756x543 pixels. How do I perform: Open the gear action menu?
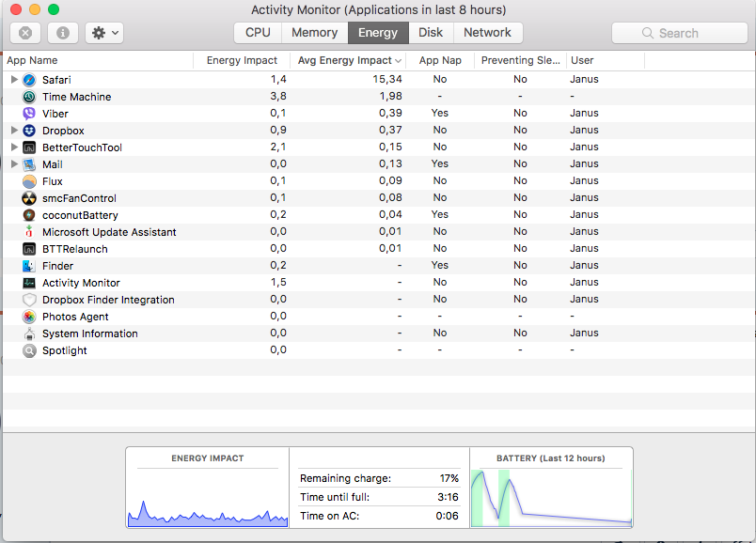point(104,33)
